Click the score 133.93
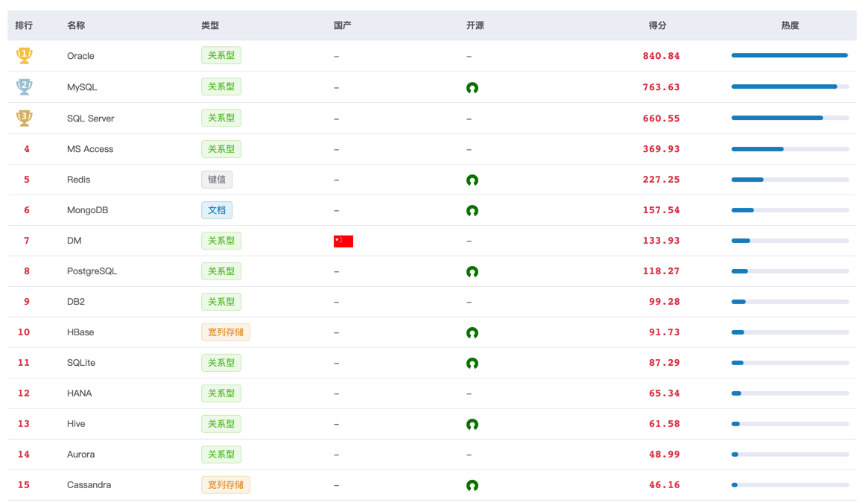Viewport: 868px width, 503px height. pos(661,241)
